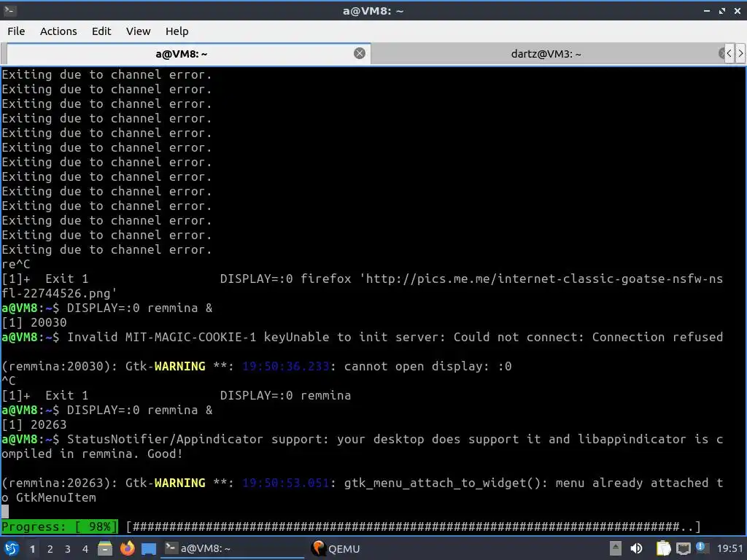Viewport: 747px width, 560px height.
Task: Open the update notification tray icon
Action: pyautogui.click(x=702, y=548)
